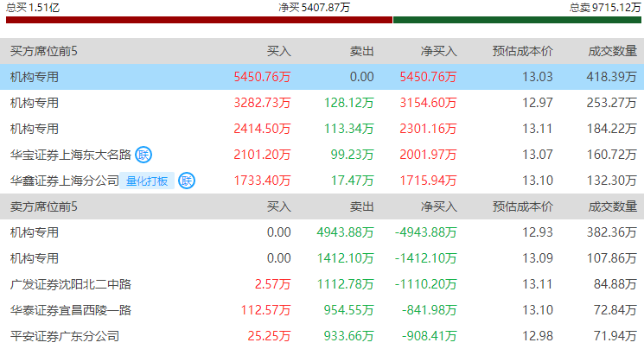Click the 联 icon beside 华鑫证券上海分公司
This screenshot has height=349, width=644.
pyautogui.click(x=187, y=181)
